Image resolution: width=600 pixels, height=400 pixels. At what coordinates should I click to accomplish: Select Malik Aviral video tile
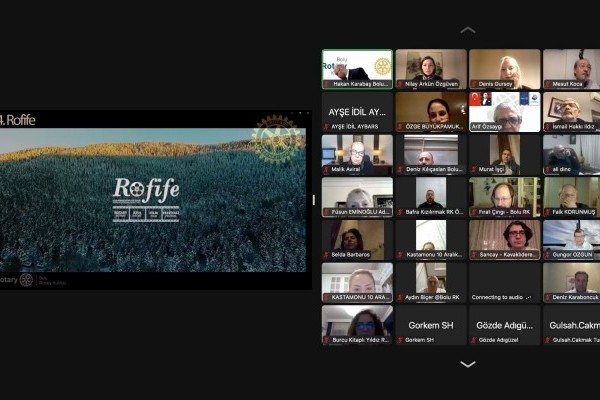click(x=357, y=155)
